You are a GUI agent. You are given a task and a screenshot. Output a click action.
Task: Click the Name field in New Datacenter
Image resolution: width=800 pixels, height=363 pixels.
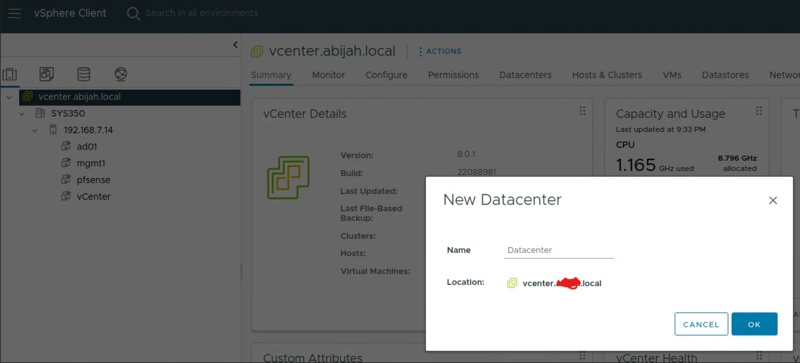[559, 250]
